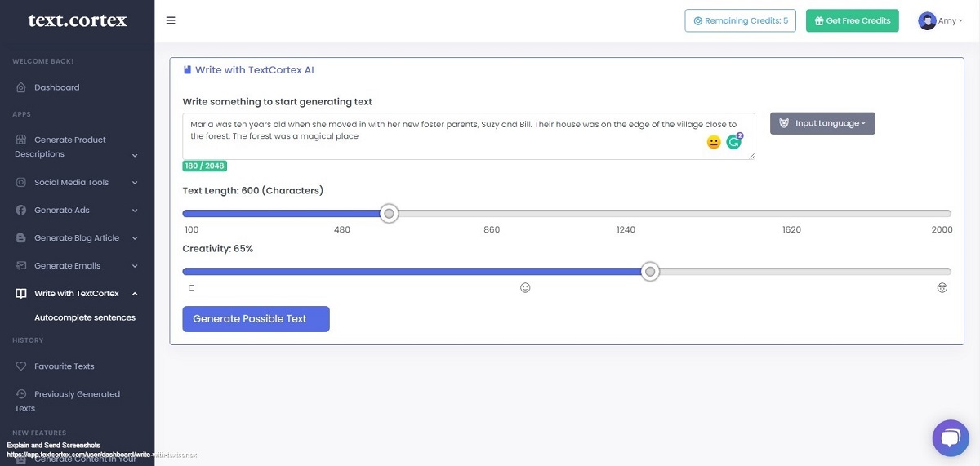Adjust the Creativity slider handle
Viewport: 980px width, 466px height.
point(650,272)
